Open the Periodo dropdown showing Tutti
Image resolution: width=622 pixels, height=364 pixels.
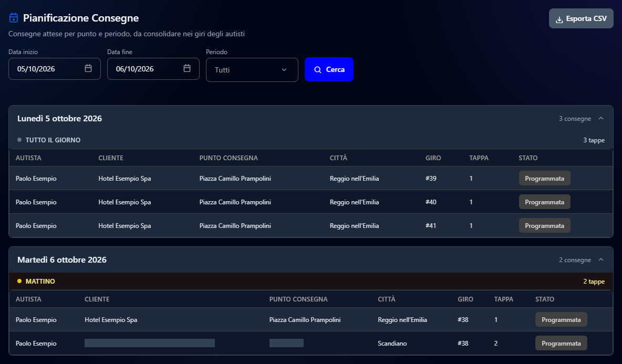pos(252,70)
